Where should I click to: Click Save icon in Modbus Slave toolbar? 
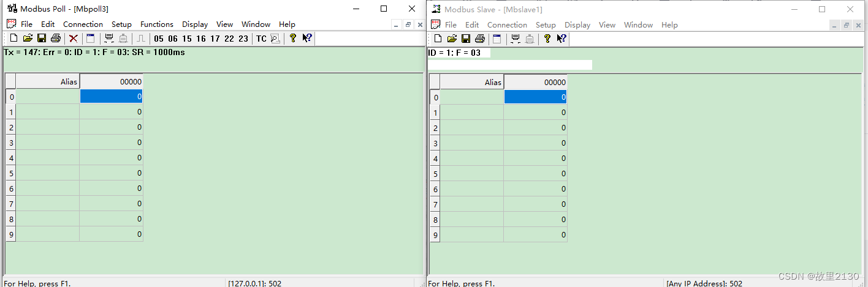click(466, 39)
